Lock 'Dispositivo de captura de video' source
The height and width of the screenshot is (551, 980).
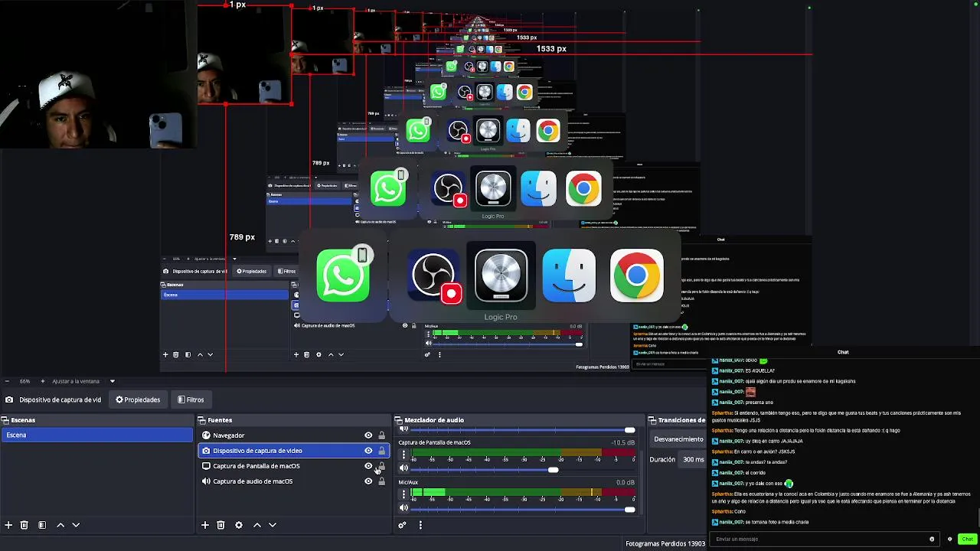pyautogui.click(x=382, y=451)
